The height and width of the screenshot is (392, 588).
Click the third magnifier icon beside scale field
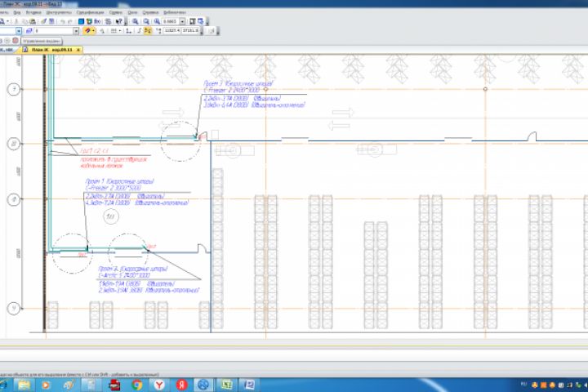157,21
